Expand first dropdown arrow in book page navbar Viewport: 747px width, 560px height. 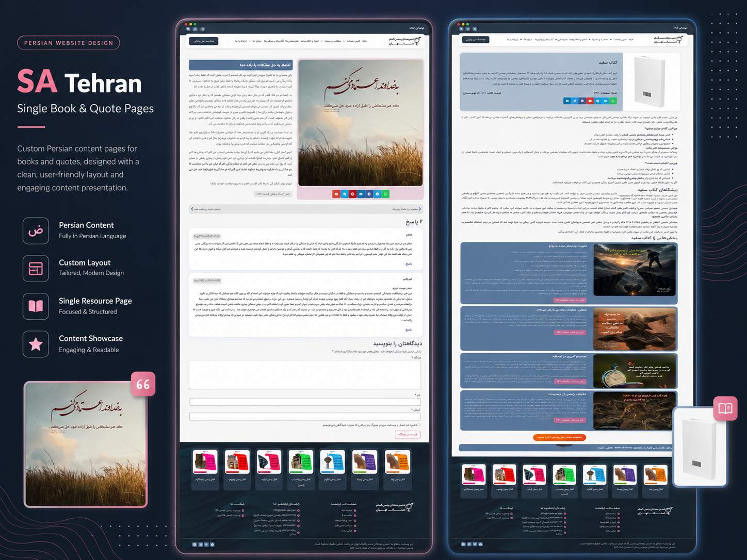tap(611, 40)
